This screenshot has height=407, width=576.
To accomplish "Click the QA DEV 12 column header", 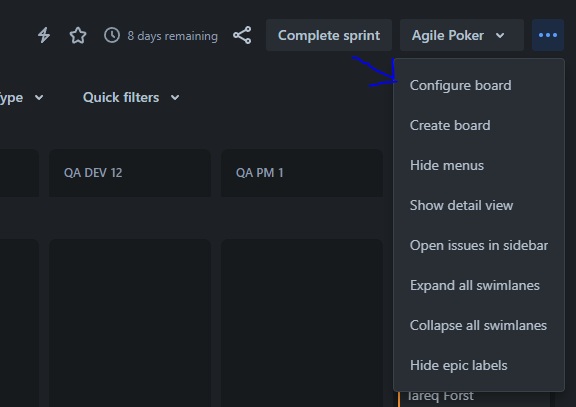I will tap(130, 173).
